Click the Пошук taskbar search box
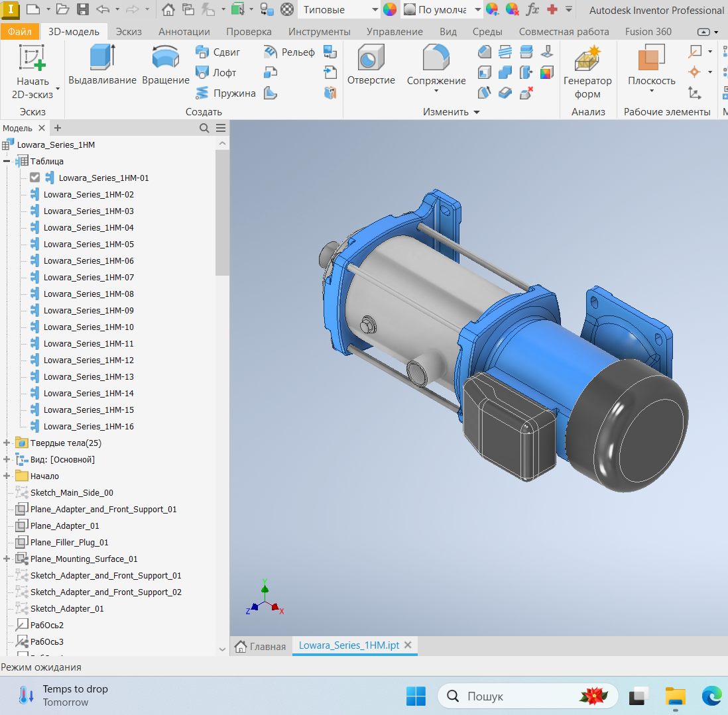728x715 pixels. pyautogui.click(x=527, y=696)
